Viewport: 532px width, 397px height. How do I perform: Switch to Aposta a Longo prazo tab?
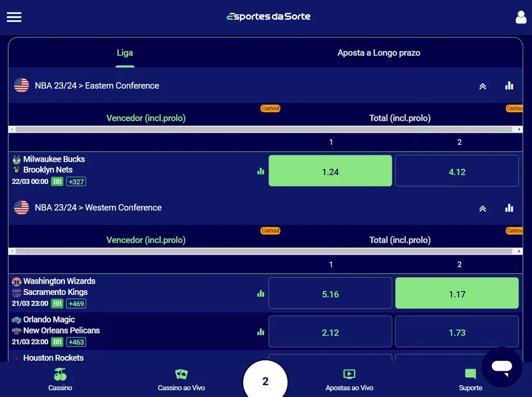(378, 53)
